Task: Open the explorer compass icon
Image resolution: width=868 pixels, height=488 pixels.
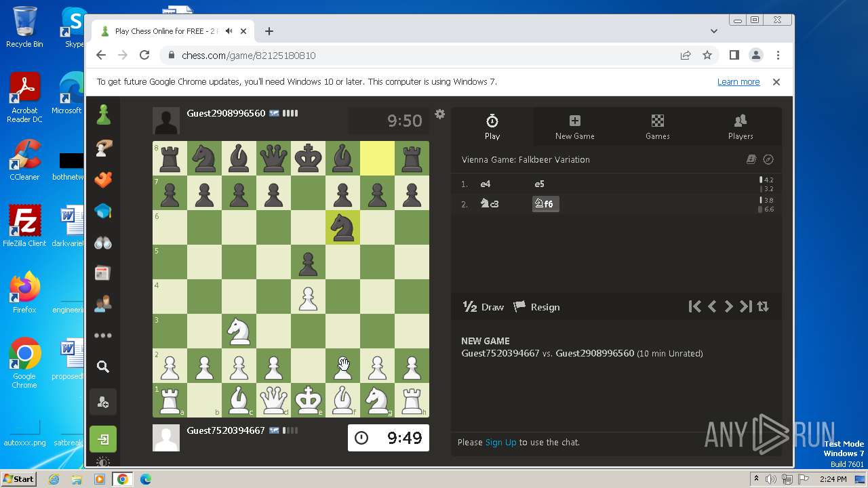Action: pyautogui.click(x=768, y=160)
